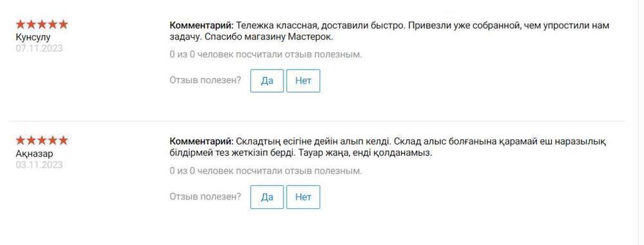Click 'Да' under Кунсулу's review
Screen dimensions: 644x245
(x=267, y=81)
